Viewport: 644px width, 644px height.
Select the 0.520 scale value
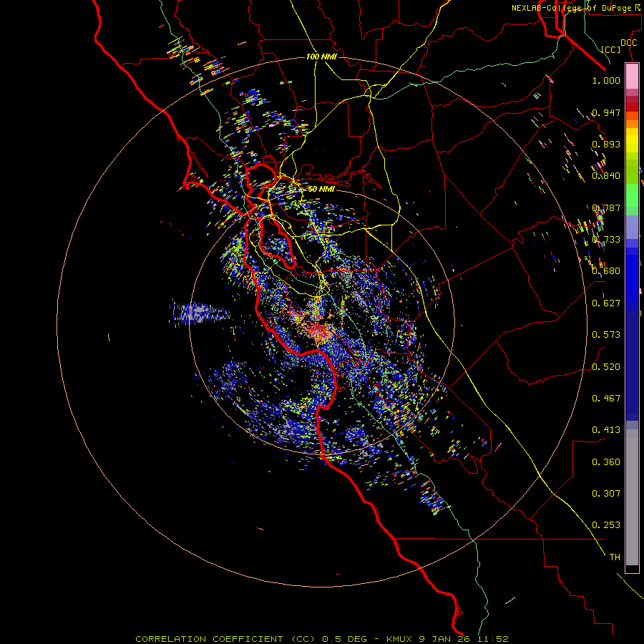[606, 367]
